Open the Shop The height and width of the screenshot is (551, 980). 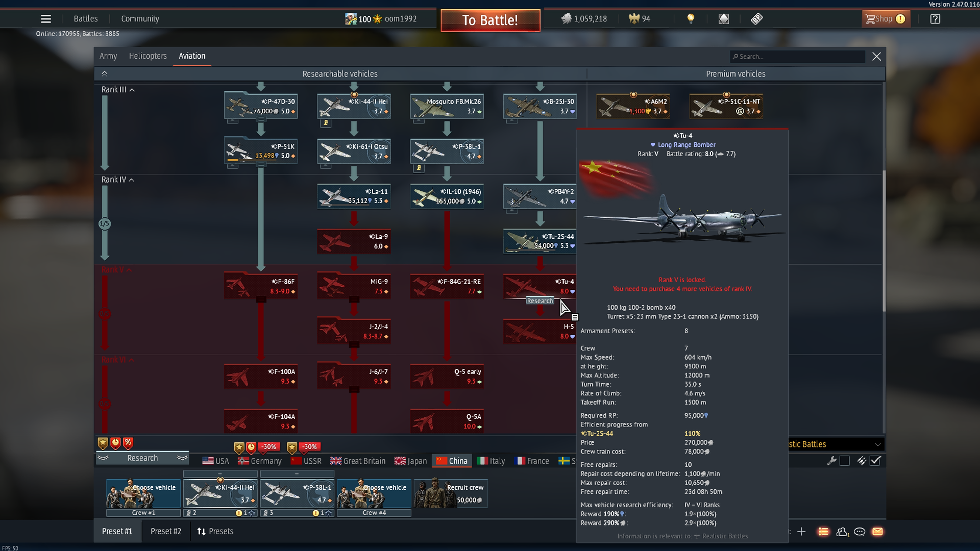(x=886, y=19)
